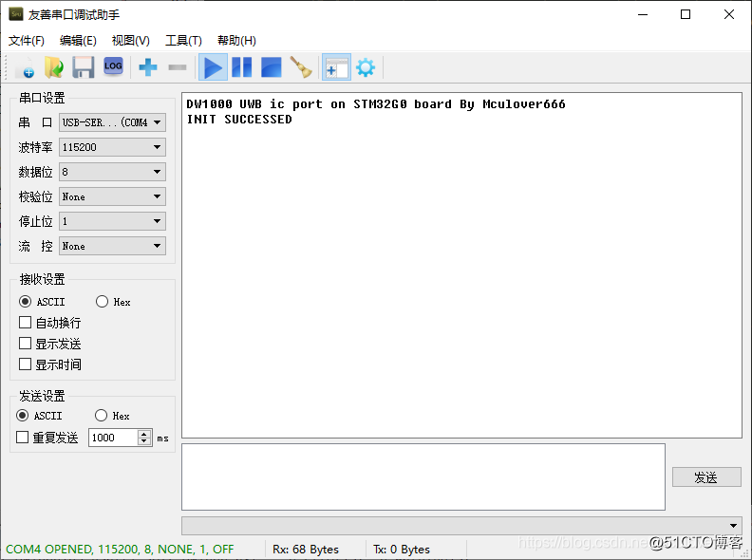
Task: Open the 波特率 115200 dropdown
Action: 113,147
